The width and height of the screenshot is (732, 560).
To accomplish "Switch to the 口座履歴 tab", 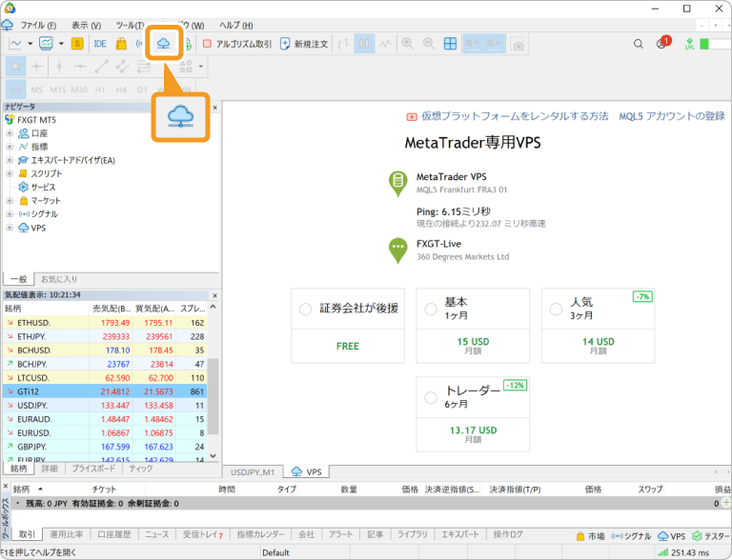I will (114, 535).
